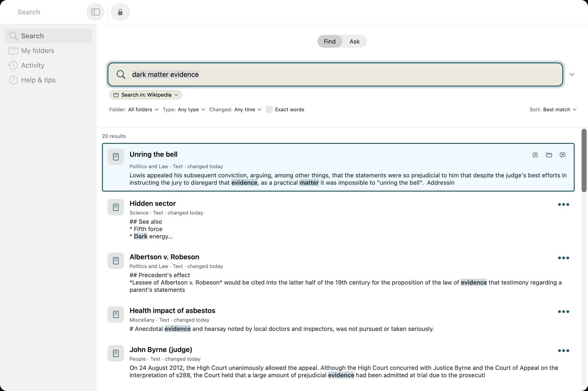Open the Type: Any type filter
Image resolution: width=588 pixels, height=391 pixels.
tap(184, 109)
